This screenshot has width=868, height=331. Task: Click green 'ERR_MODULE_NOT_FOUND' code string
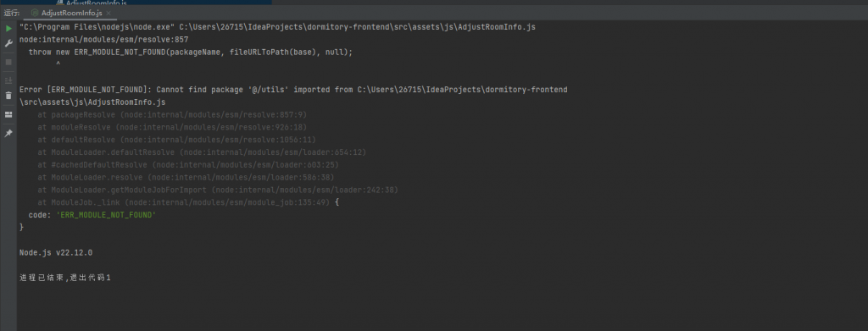[x=106, y=215]
